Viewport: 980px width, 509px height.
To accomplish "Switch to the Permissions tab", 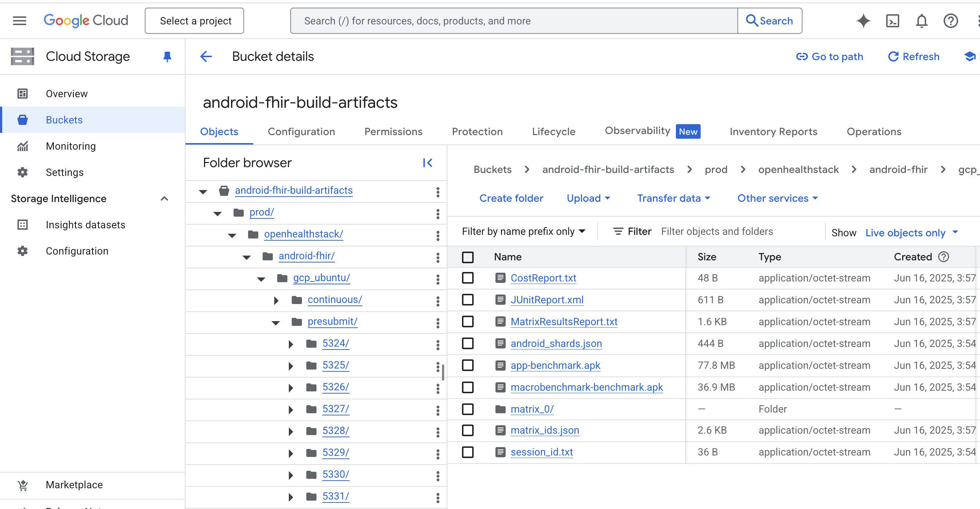I will (393, 132).
